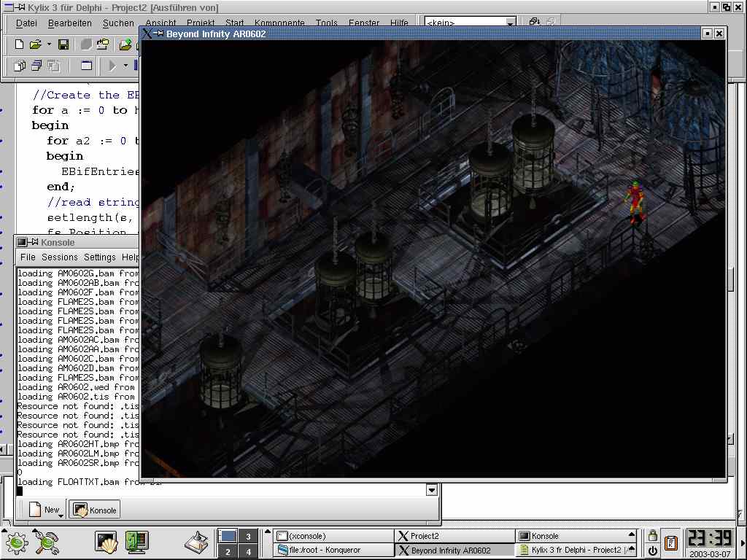Open the SuSE tools wrench menu icon
Image resolution: width=747 pixels, height=560 pixels.
[46, 542]
